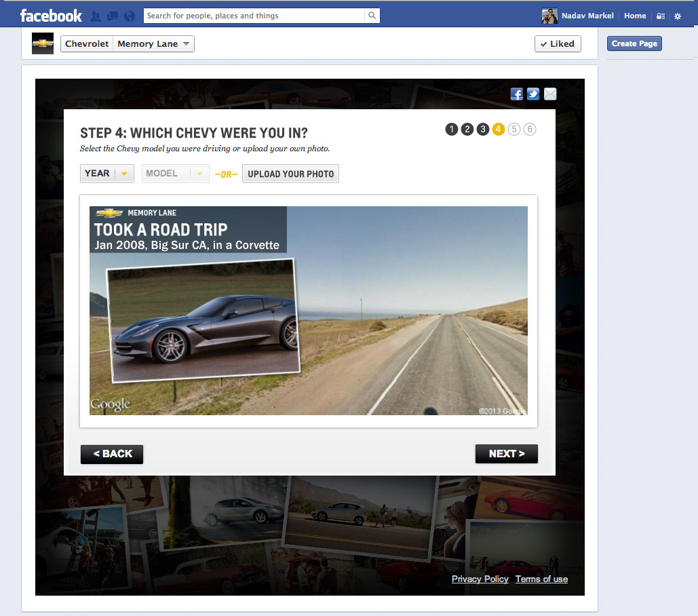The image size is (698, 616).
Task: Click the search magnifier icon
Action: (372, 16)
